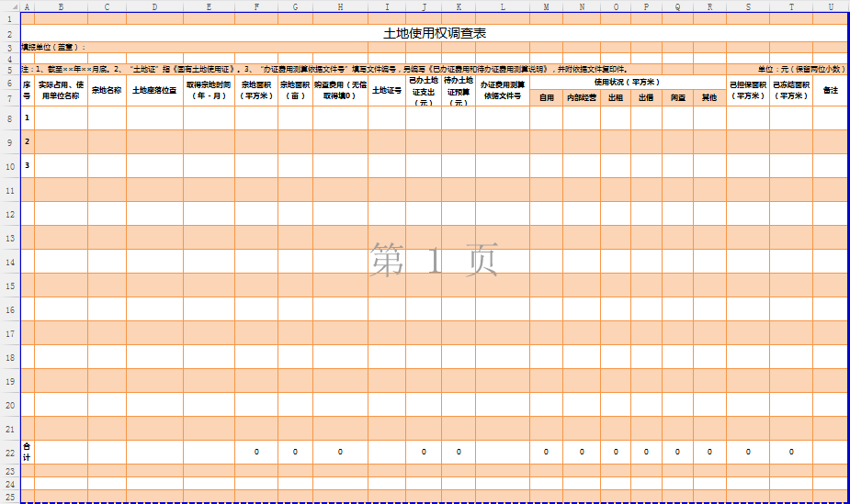Click the 使用状况（平方米） merged header

click(627, 82)
